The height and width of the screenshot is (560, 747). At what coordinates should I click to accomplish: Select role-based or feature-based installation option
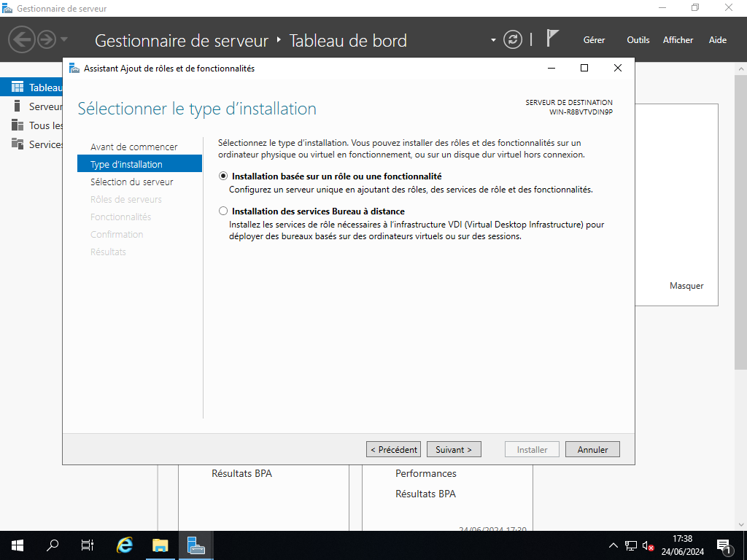(223, 176)
